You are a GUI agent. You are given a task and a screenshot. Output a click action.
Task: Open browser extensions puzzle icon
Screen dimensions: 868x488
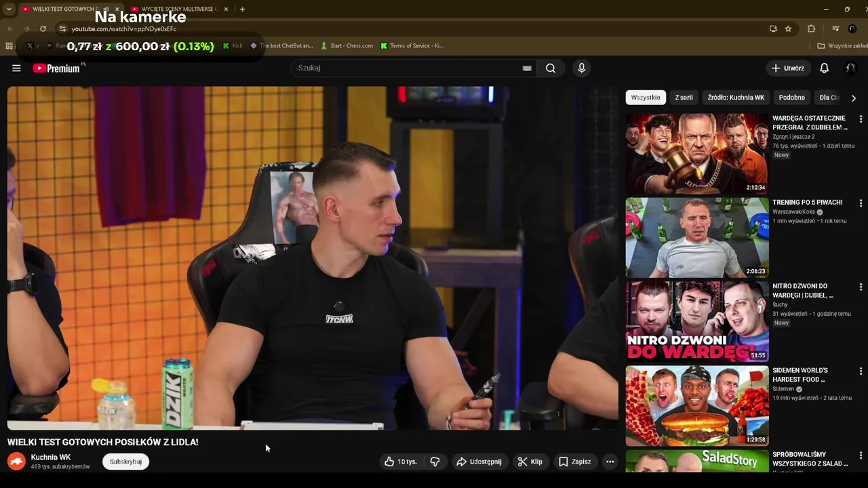(x=811, y=28)
